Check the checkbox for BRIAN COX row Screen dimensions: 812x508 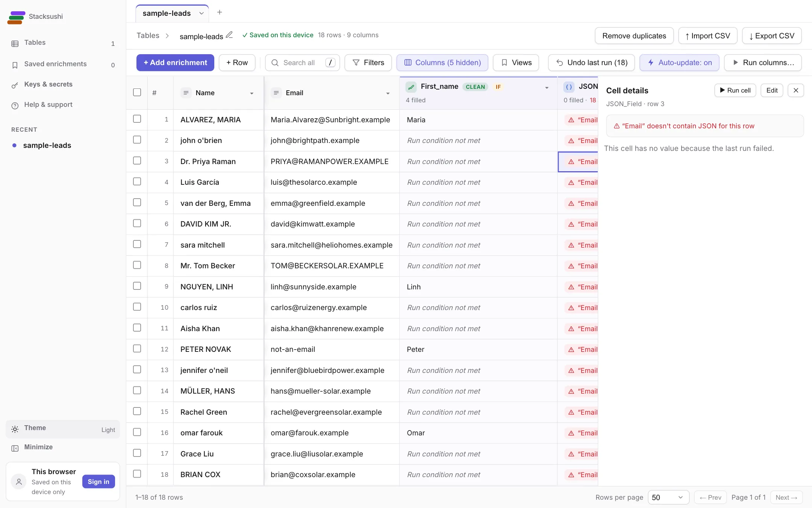(137, 474)
